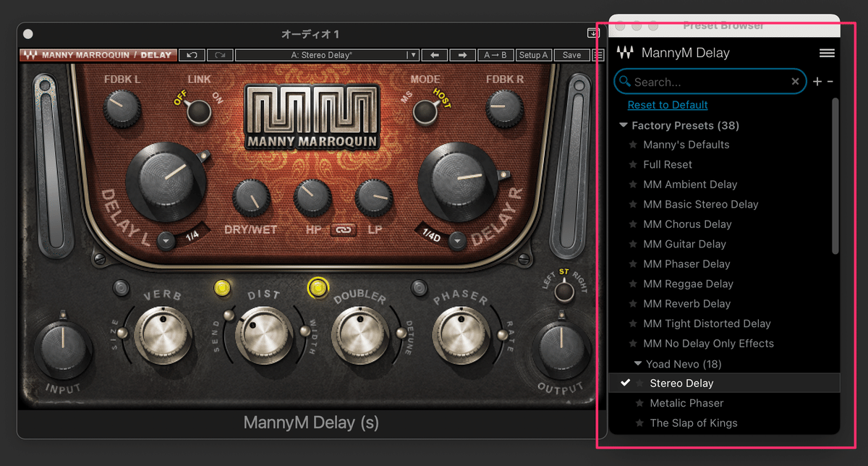Click the DIST main knob
The image size is (868, 466).
[x=264, y=335]
